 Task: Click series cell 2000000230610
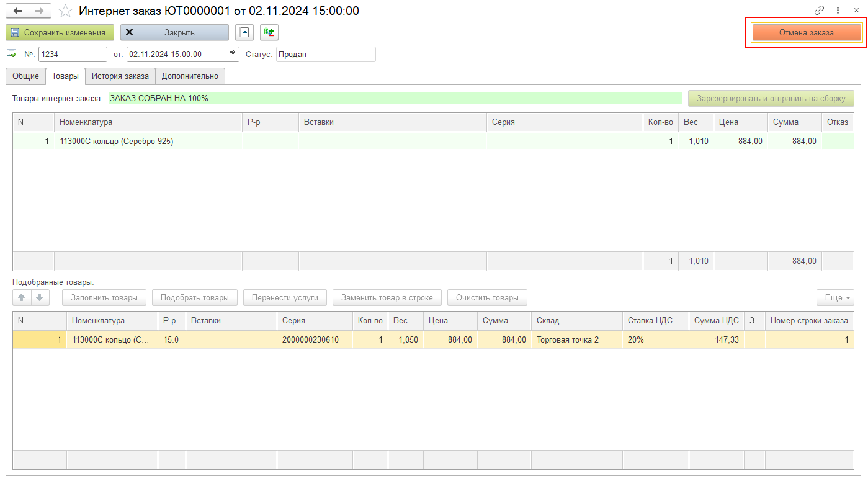(315, 339)
